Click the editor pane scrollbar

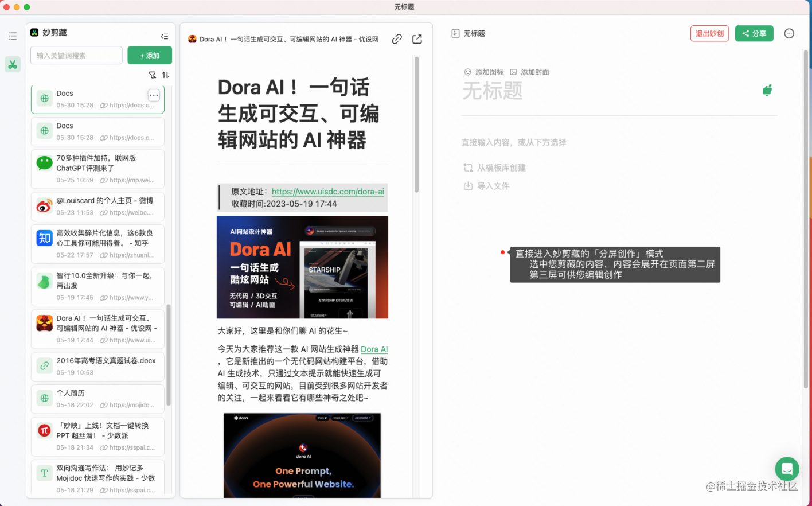[x=806, y=218]
